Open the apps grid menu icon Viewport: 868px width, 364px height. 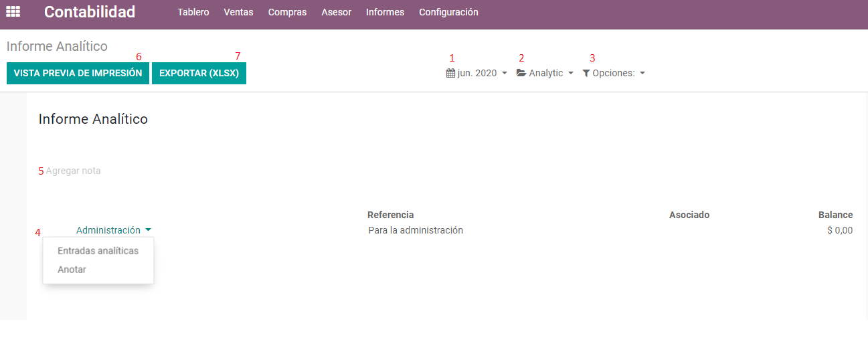13,11
